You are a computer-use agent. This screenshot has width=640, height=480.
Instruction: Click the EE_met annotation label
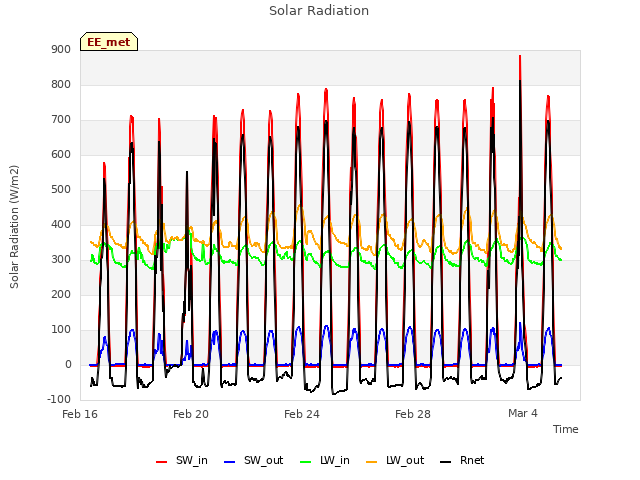pyautogui.click(x=109, y=42)
